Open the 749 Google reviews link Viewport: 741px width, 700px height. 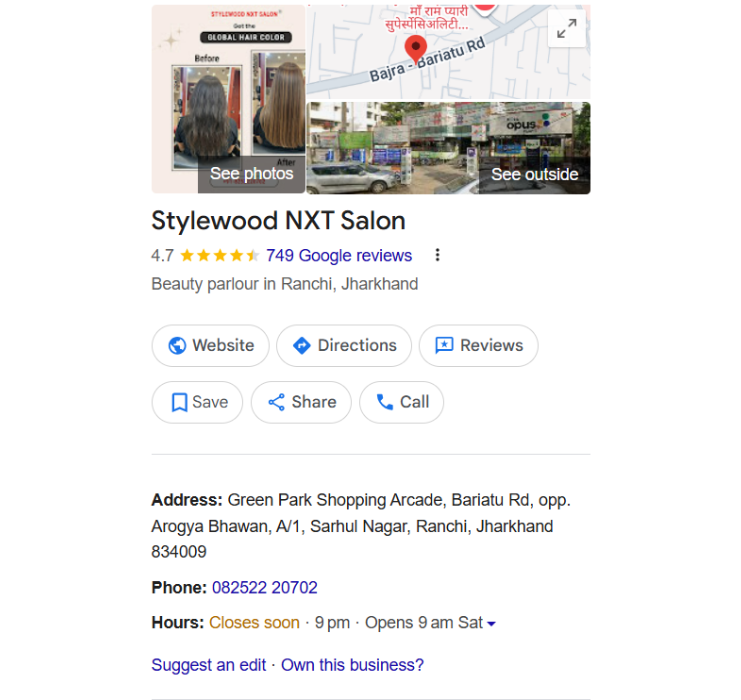339,255
